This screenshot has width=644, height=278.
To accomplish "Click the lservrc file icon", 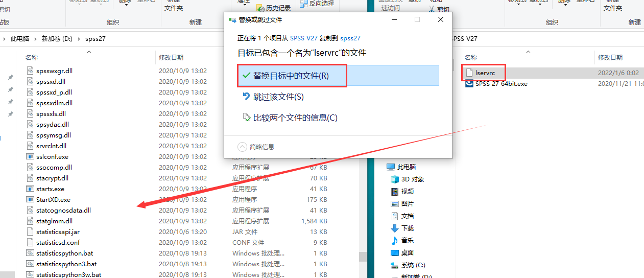I will click(469, 73).
